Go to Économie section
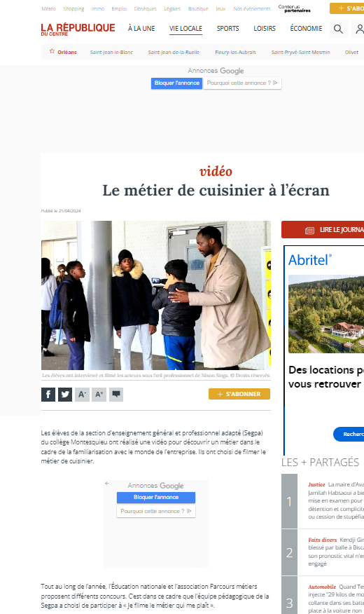364x614 pixels. coord(306,29)
